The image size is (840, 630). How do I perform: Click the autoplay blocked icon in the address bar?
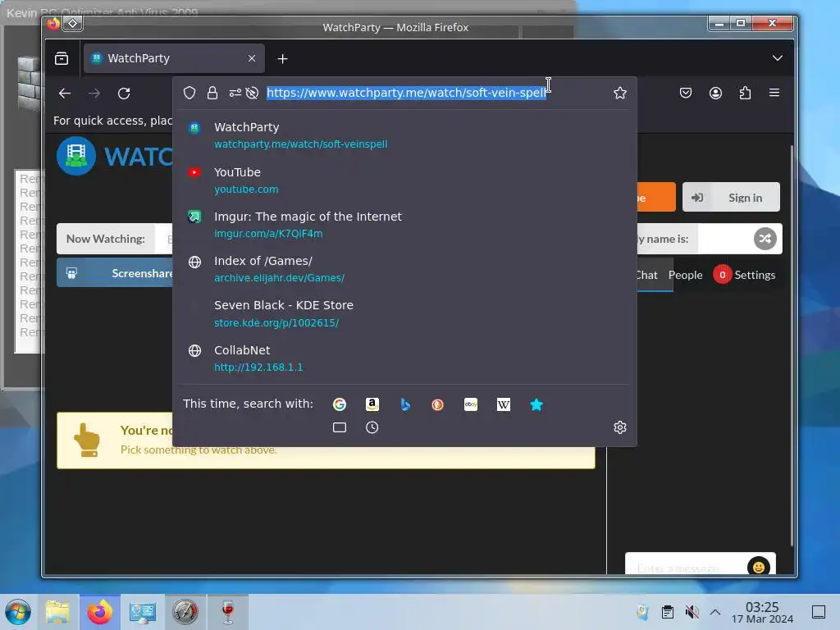point(252,93)
